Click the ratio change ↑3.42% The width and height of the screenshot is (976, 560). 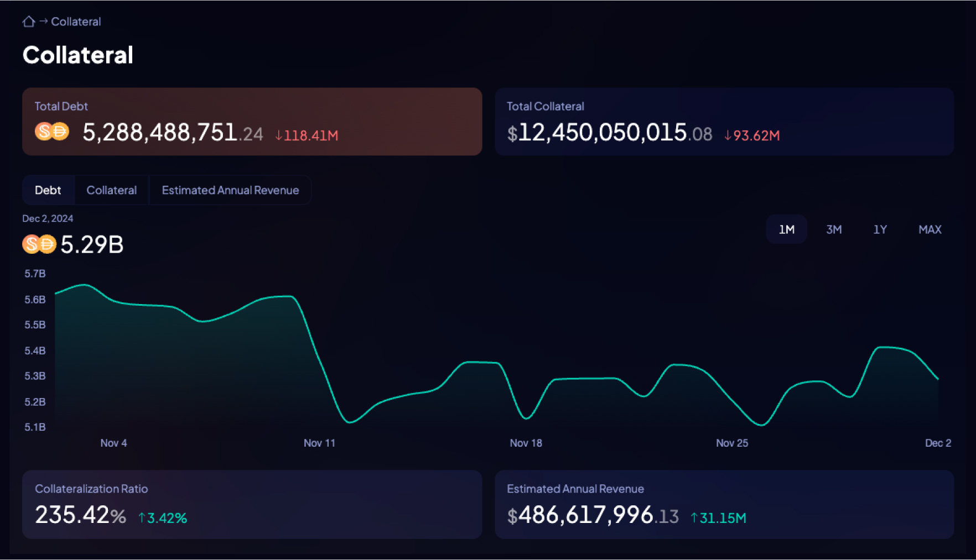click(x=163, y=518)
